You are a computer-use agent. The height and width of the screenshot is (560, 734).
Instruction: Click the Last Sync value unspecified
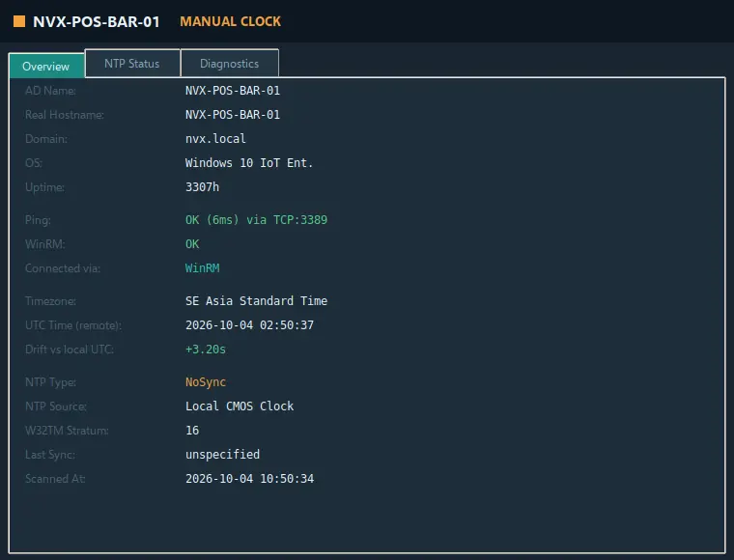[x=222, y=455]
